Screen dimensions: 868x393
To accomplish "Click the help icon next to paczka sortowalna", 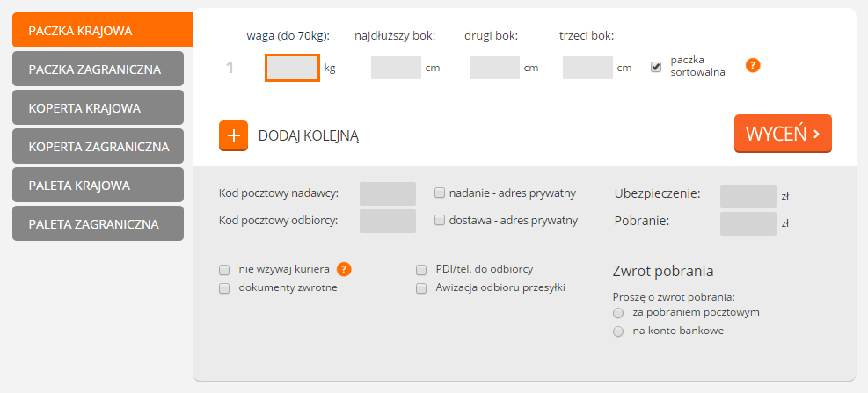I will tap(753, 65).
